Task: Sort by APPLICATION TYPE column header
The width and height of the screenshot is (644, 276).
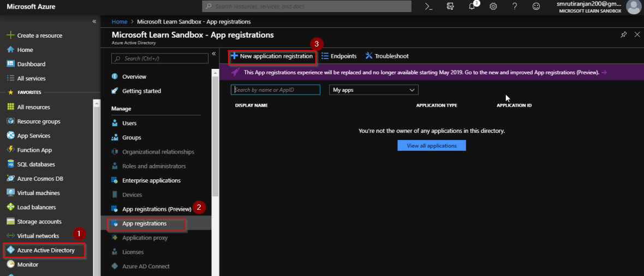Action: [x=437, y=105]
